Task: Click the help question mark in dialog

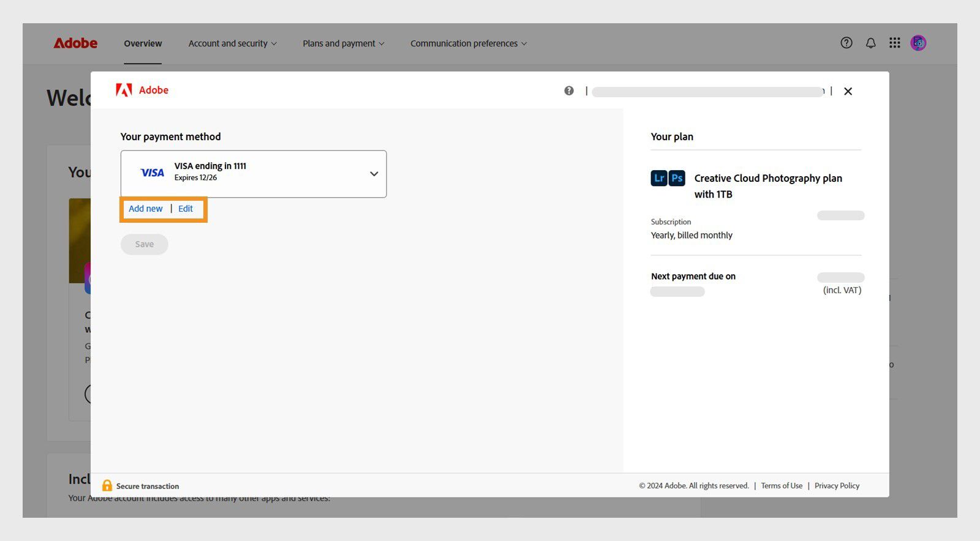Action: pyautogui.click(x=569, y=91)
